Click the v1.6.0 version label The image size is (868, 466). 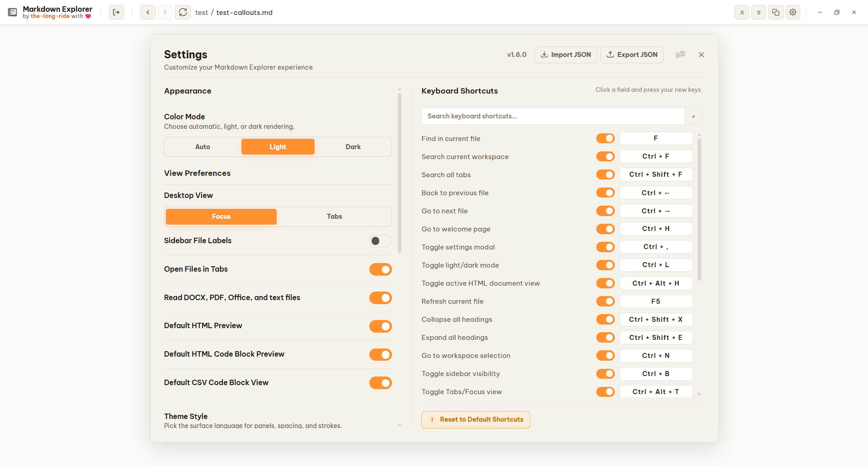517,55
